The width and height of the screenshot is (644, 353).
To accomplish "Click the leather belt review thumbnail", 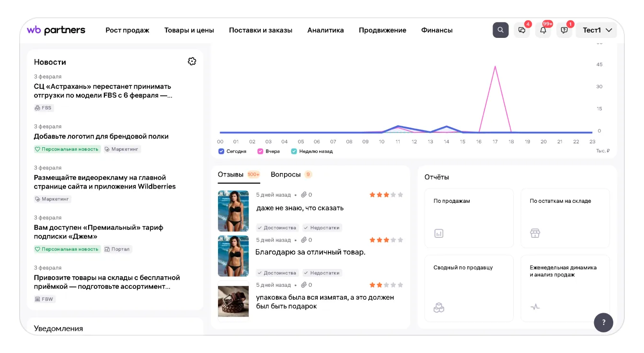I will (233, 302).
